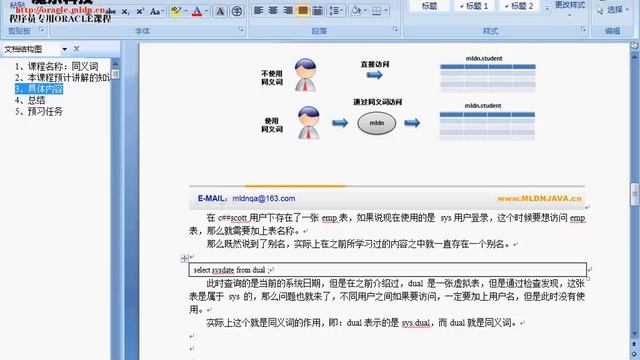Image resolution: width=640 pixels, height=360 pixels.
Task: Apply the 标题 style
Action: click(x=429, y=6)
